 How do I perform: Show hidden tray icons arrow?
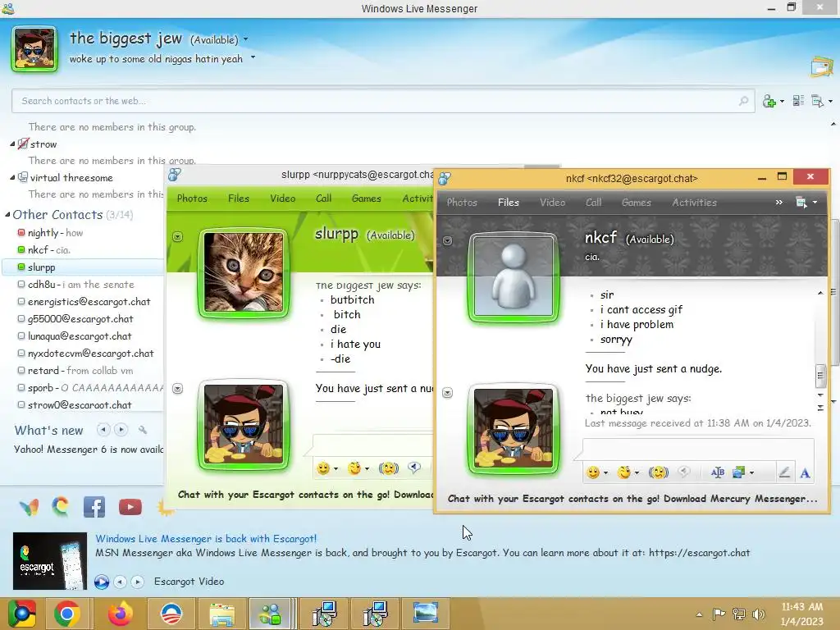tap(699, 614)
